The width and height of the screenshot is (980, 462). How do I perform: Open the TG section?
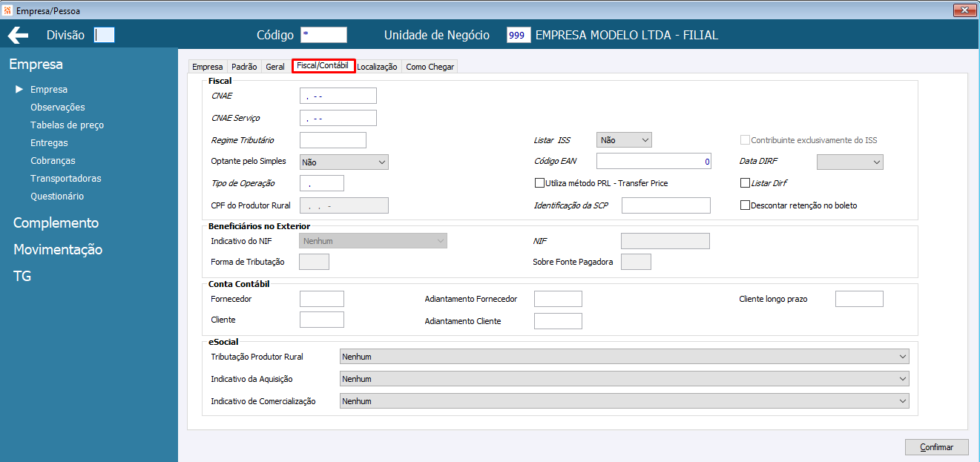point(22,277)
